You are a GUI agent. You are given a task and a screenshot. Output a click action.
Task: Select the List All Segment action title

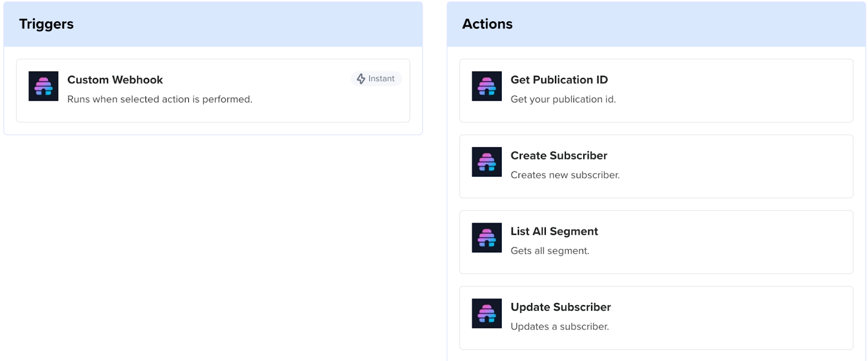point(554,231)
